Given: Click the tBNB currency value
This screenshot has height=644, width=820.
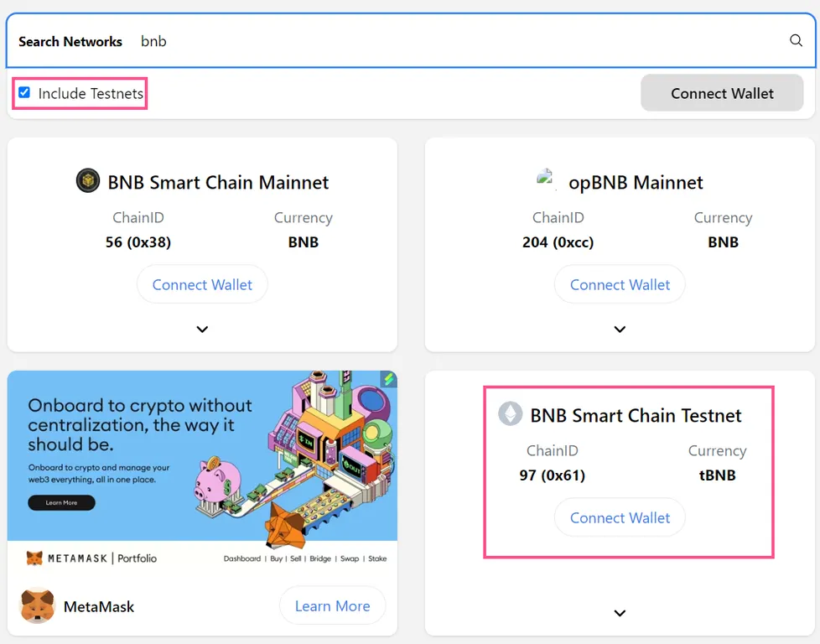Looking at the screenshot, I should click(717, 475).
